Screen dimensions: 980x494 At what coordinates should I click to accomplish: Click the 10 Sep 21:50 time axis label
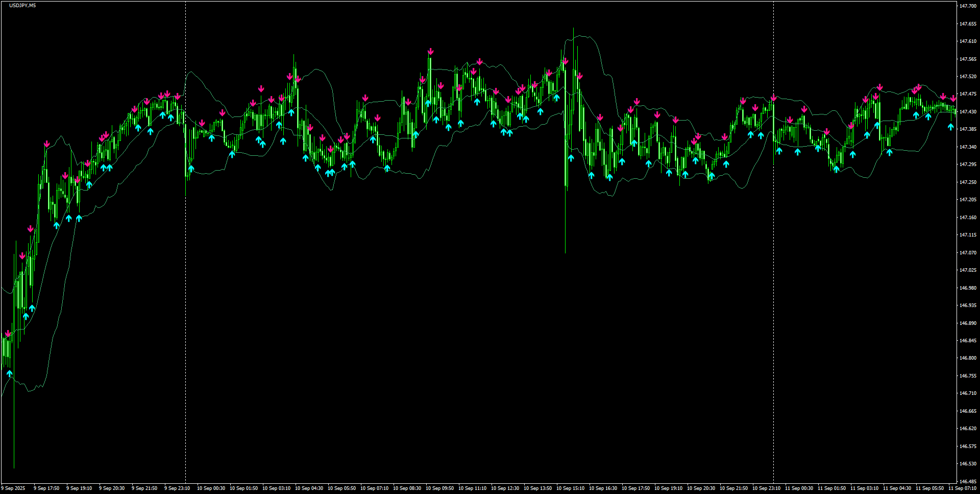734,488
